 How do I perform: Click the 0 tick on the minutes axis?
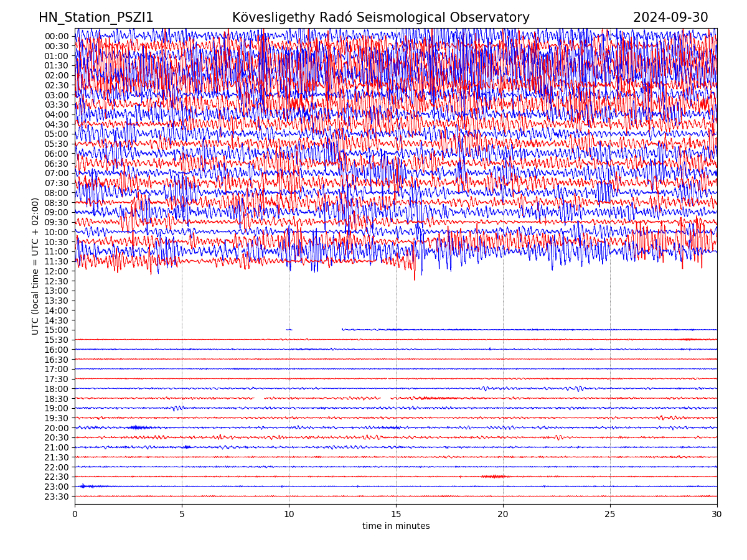click(x=75, y=514)
